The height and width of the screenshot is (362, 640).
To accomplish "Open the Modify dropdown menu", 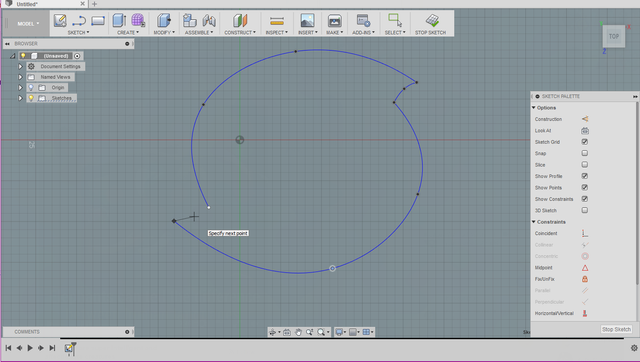I will tap(164, 33).
